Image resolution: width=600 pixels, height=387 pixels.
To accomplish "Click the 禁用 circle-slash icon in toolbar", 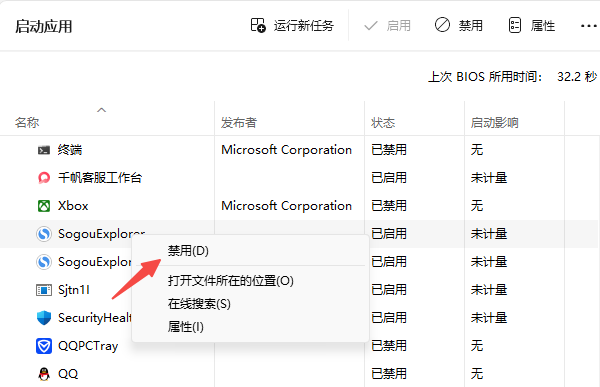I will 442,25.
